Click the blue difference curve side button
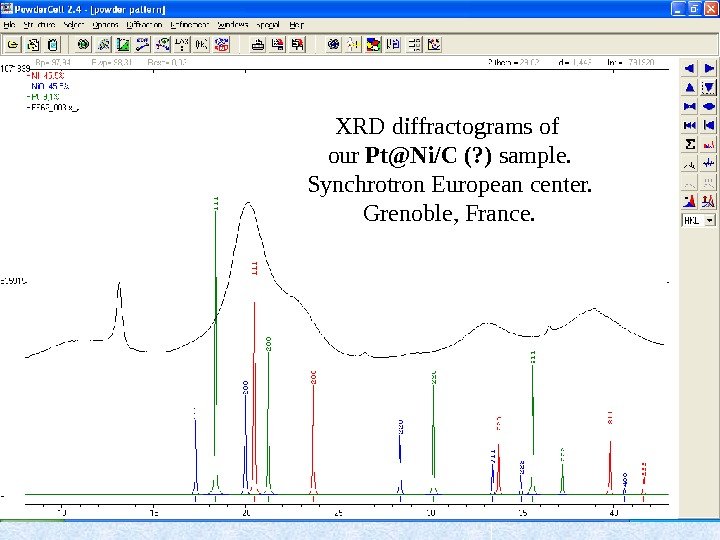Viewport: 720px width, 540px height. (709, 163)
